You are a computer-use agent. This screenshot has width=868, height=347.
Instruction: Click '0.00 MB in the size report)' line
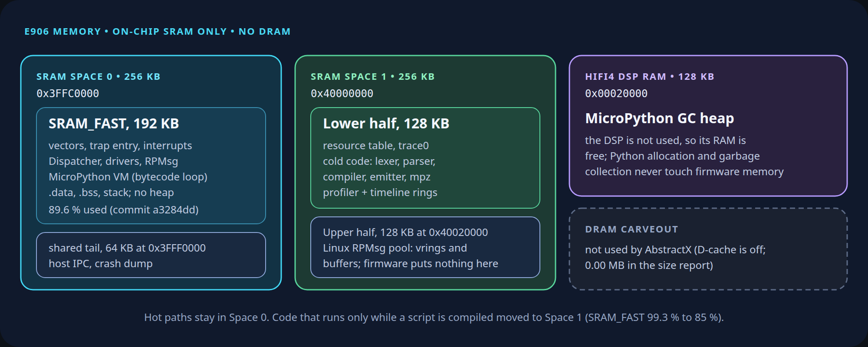(649, 265)
